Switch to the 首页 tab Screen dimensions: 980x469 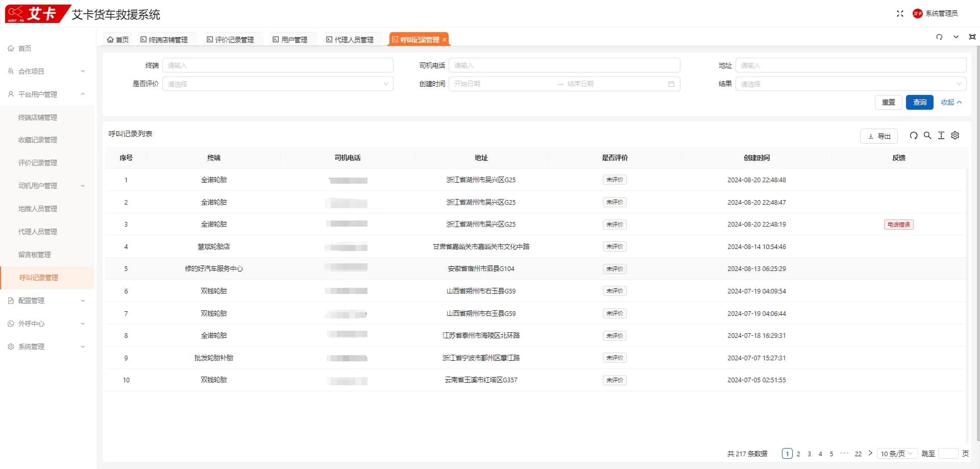(x=118, y=40)
